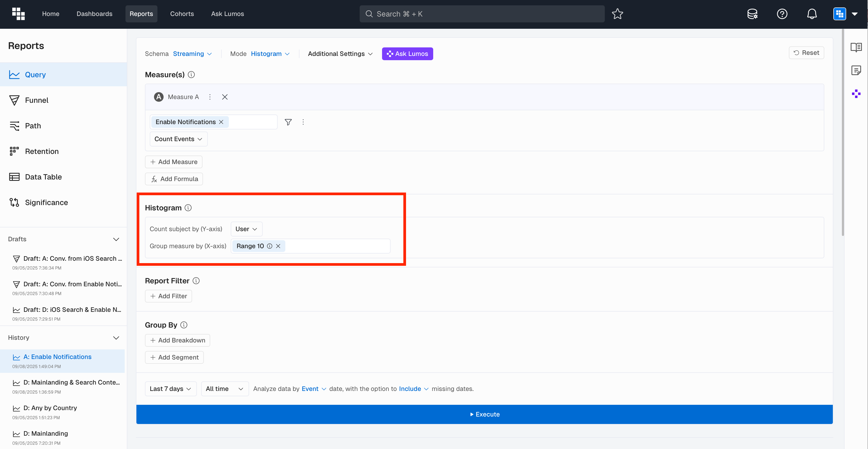
Task: Expand the Mode Histogram dropdown
Action: 270,54
